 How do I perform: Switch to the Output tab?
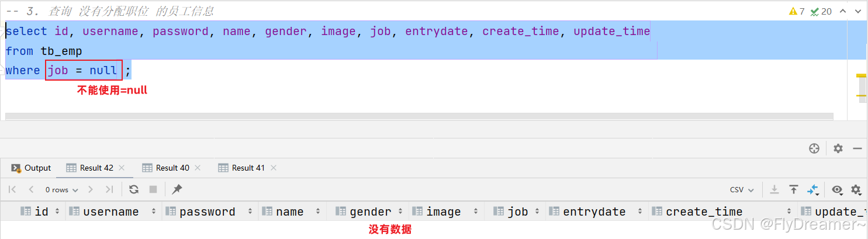32,168
